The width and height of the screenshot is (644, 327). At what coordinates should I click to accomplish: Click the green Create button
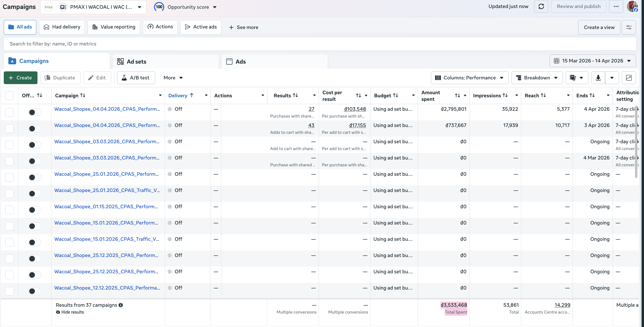pos(21,78)
